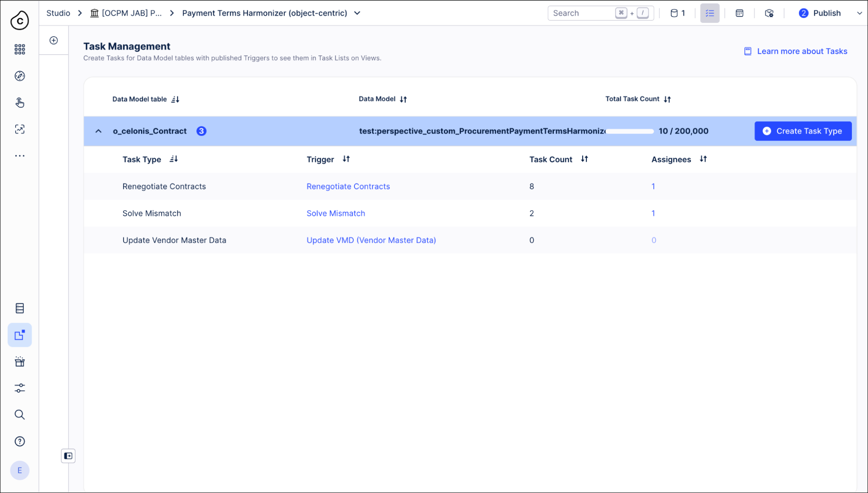The height and width of the screenshot is (493, 868).
Task: Open the compass explore icon
Action: pos(20,76)
